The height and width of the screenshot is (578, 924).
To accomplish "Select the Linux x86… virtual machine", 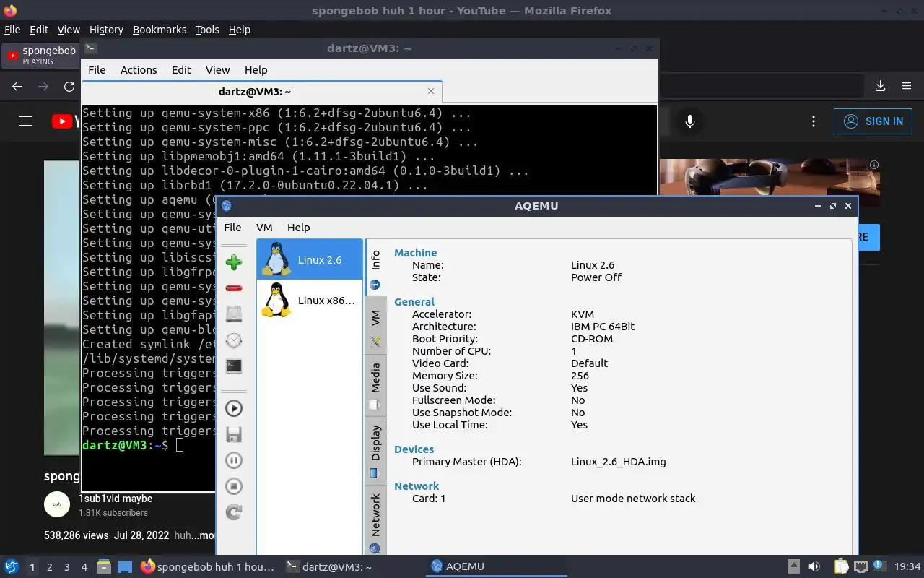I will click(x=310, y=300).
